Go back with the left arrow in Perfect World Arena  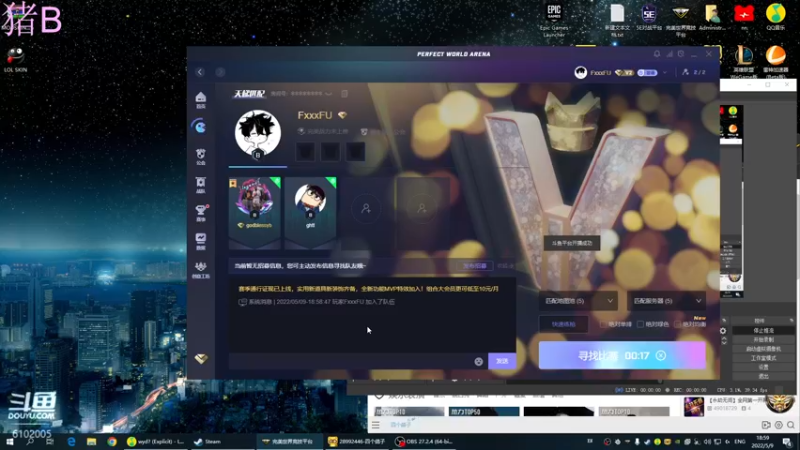click(200, 72)
